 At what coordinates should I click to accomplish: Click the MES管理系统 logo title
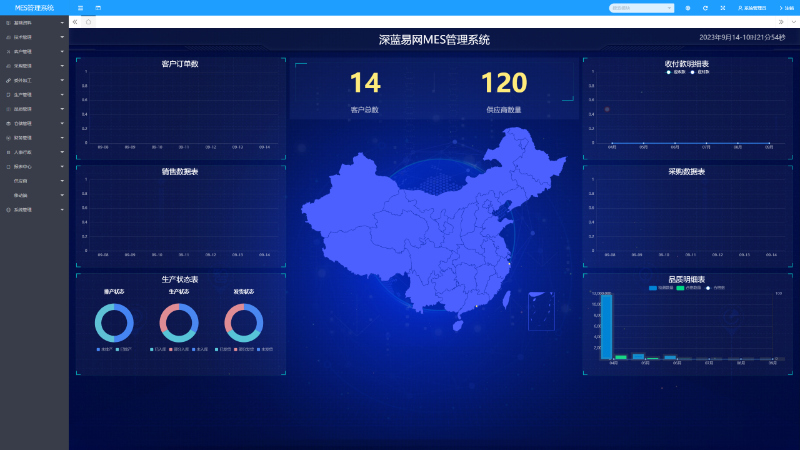point(34,8)
